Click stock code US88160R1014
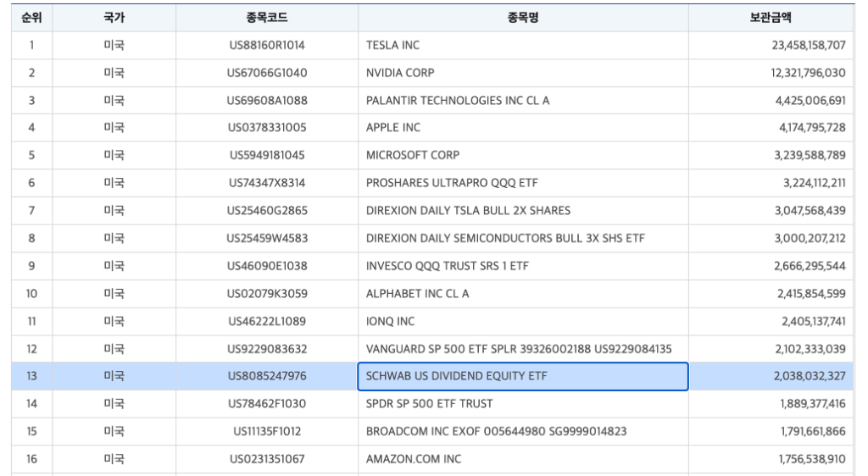Image resolution: width=868 pixels, height=476 pixels. pyautogui.click(x=267, y=46)
